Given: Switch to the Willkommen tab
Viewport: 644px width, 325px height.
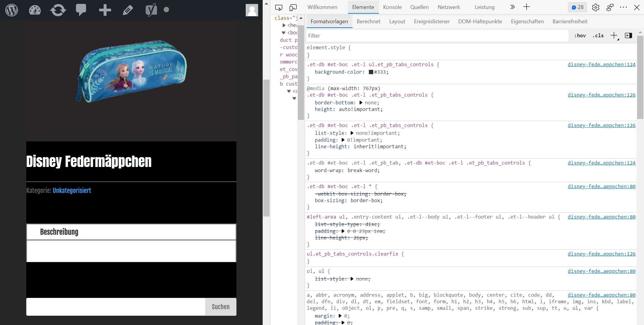Looking at the screenshot, I should [x=322, y=7].
